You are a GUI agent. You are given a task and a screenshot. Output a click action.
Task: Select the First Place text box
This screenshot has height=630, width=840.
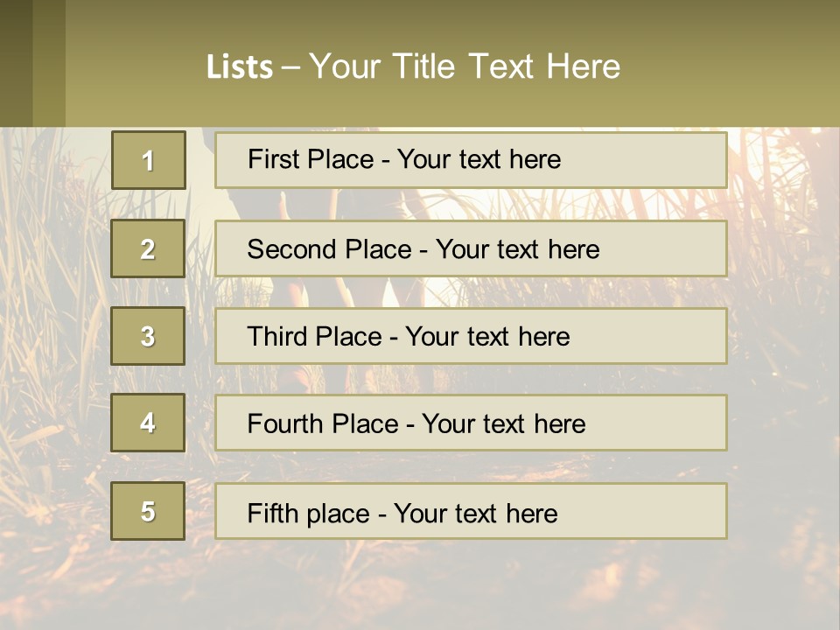[x=471, y=160]
